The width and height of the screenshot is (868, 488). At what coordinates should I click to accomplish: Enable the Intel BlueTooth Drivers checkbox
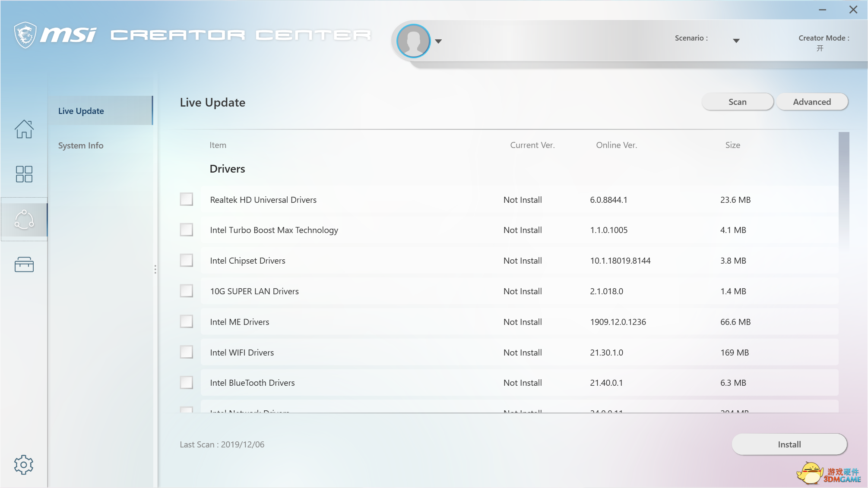coord(187,383)
